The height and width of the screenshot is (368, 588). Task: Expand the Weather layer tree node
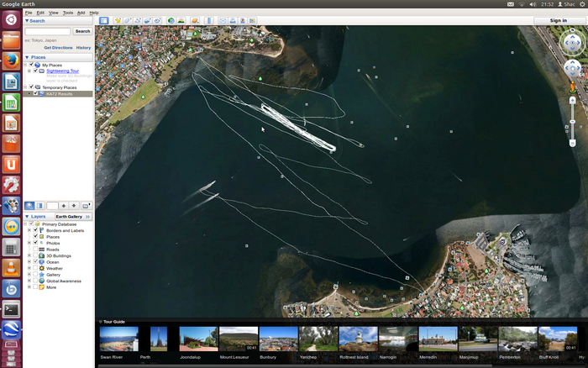coord(29,268)
